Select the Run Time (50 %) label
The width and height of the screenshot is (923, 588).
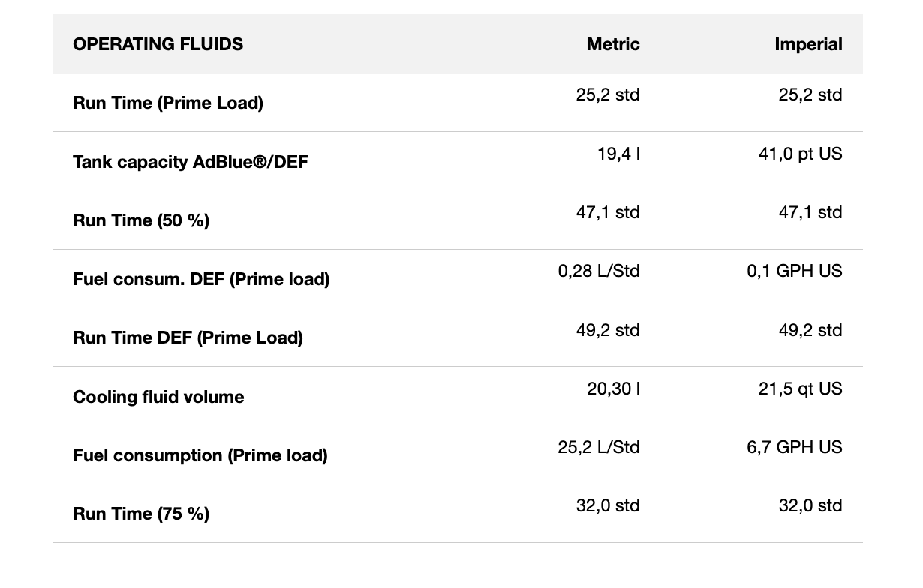140,220
